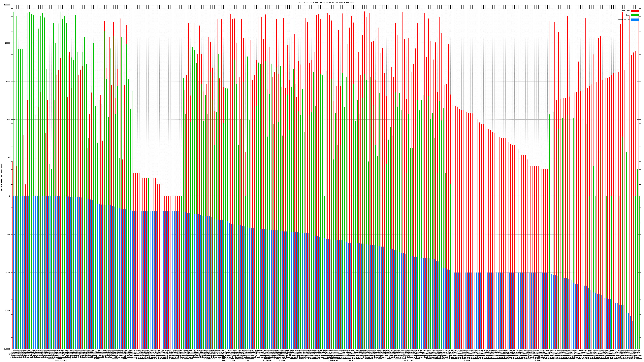
Task: Click the 100 y-axis tick label
Action: 8,120
